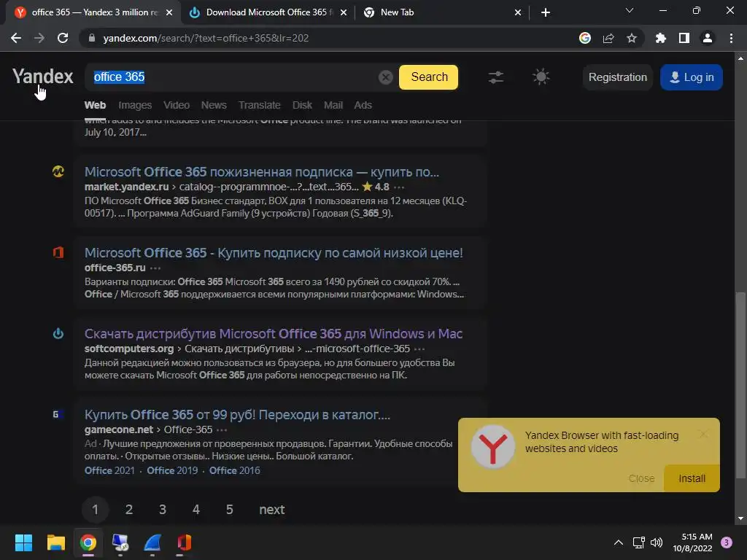The height and width of the screenshot is (560, 747).
Task: Click the Registration button
Action: coord(617,77)
